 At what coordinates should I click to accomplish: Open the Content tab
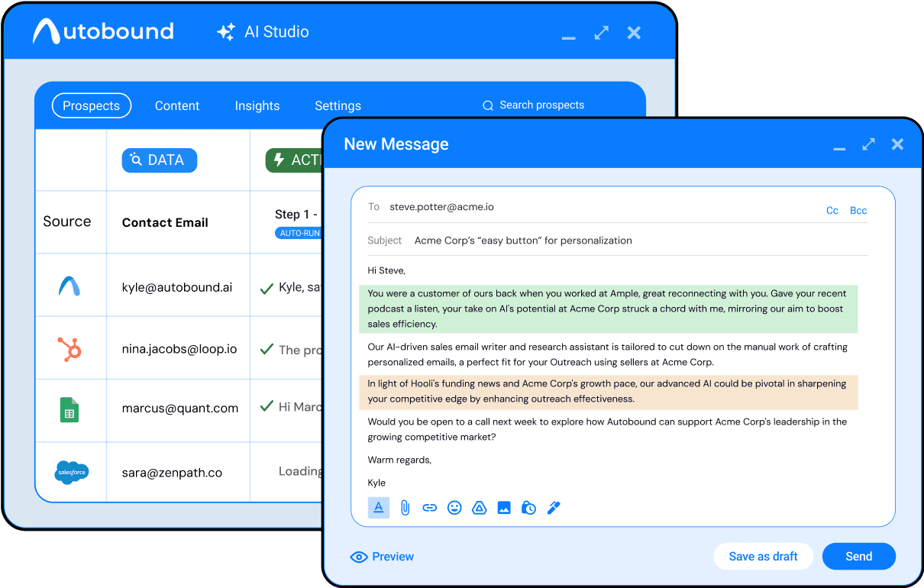176,105
